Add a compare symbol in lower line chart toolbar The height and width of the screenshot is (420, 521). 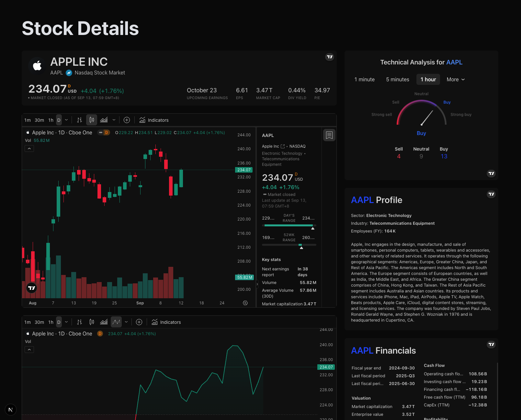coord(139,322)
